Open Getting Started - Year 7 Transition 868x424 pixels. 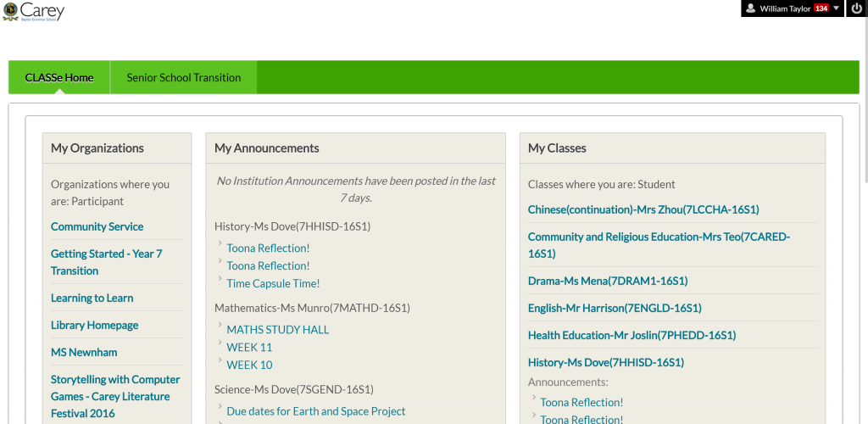106,262
